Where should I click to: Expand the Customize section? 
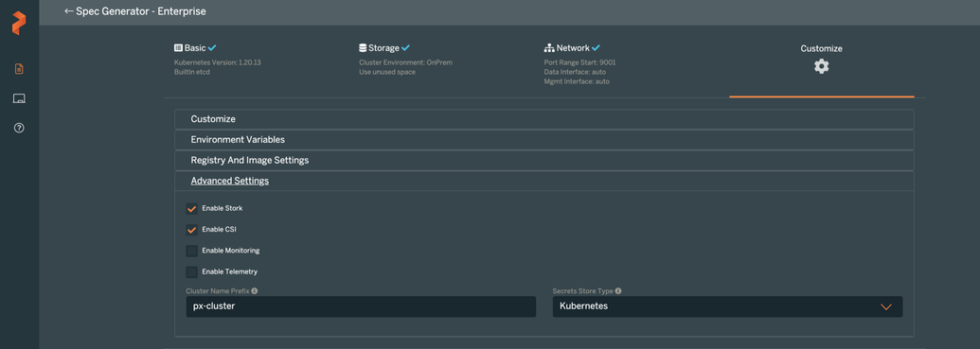point(543,119)
